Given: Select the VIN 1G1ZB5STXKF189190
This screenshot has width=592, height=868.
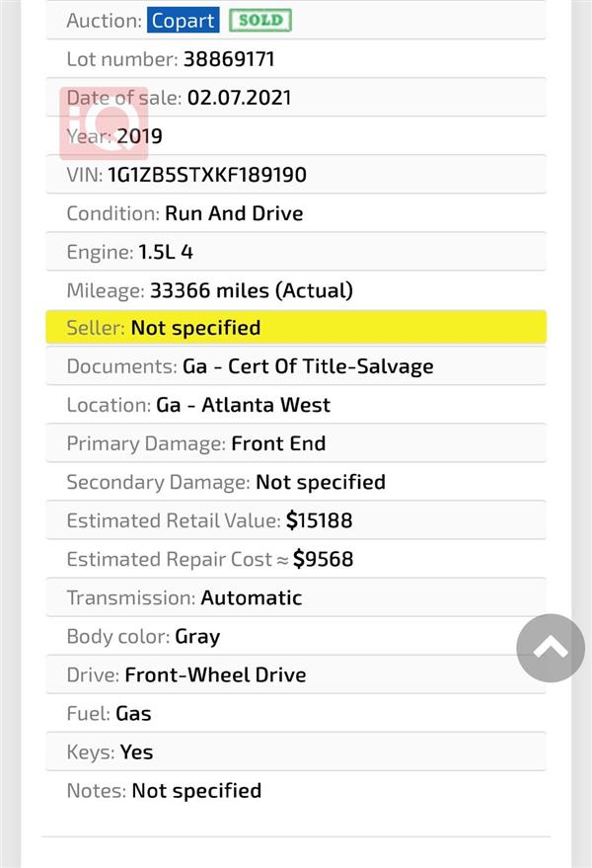Looking at the screenshot, I should point(207,175).
